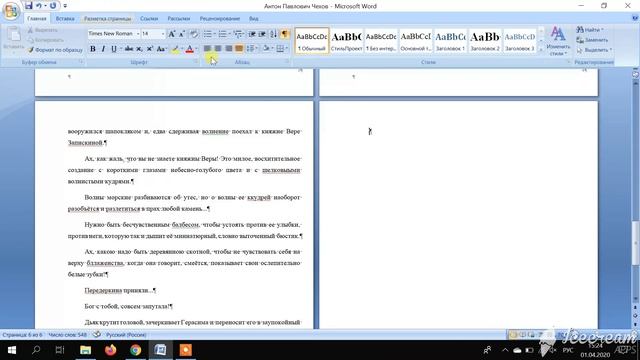Align text right
The height and width of the screenshot is (360, 640).
point(229,49)
